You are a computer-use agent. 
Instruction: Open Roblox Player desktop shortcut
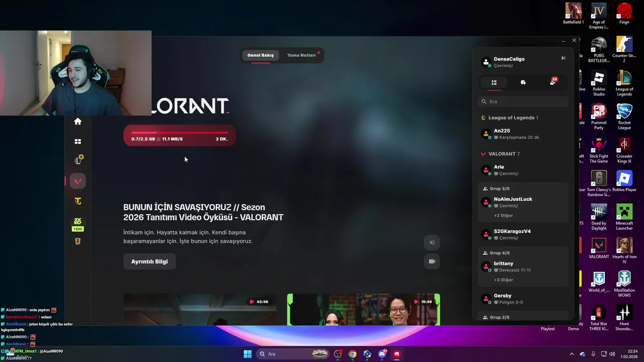[x=624, y=182]
